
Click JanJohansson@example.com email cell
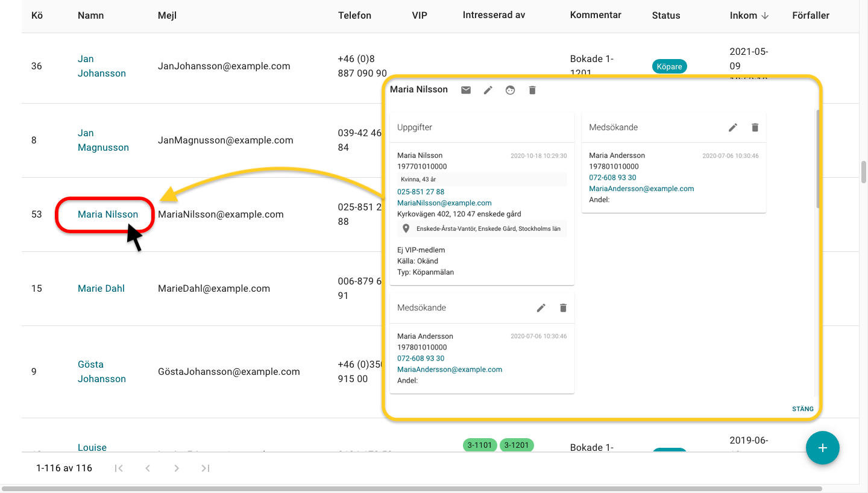pos(224,66)
